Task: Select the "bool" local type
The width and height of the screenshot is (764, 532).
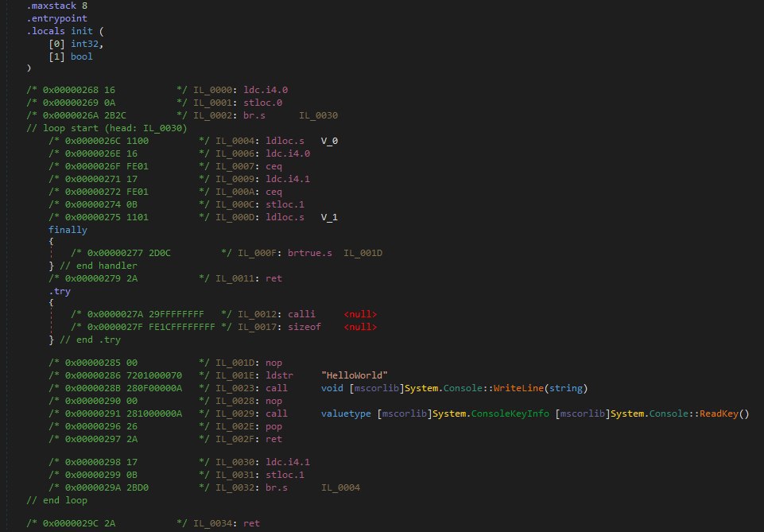Action: [x=82, y=56]
